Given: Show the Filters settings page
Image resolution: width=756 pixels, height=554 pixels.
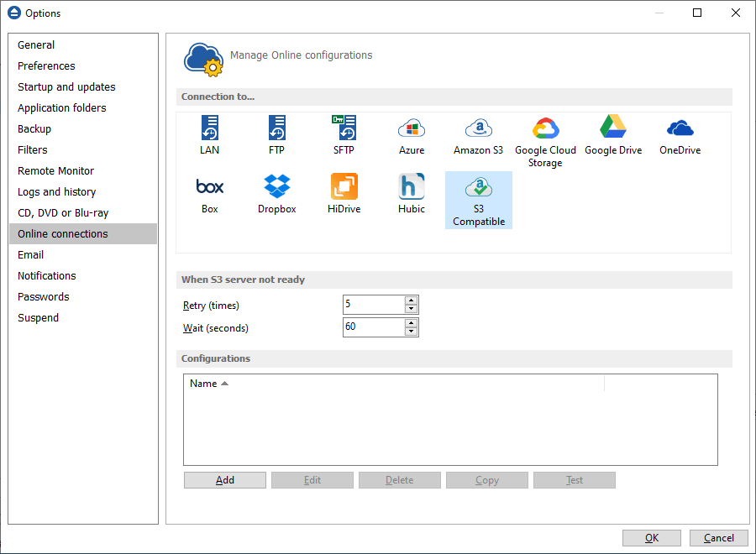Looking at the screenshot, I should (x=83, y=149).
